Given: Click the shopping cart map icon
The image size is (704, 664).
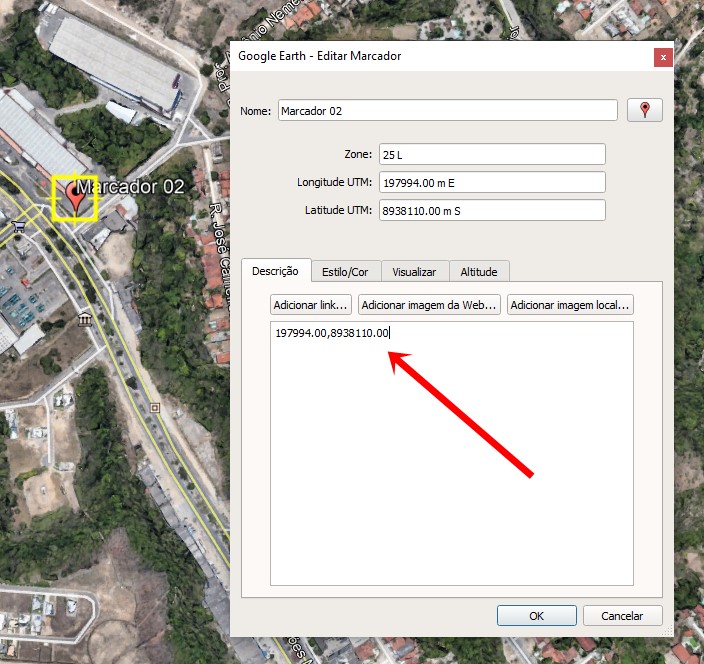Looking at the screenshot, I should click(x=18, y=226).
